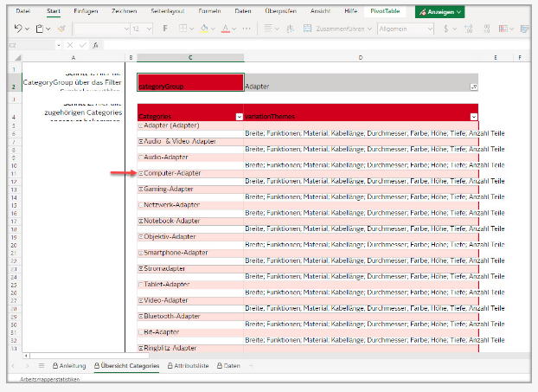Click the Undo arrow icon
Screen dimensions: 538x392
[x=18, y=29]
